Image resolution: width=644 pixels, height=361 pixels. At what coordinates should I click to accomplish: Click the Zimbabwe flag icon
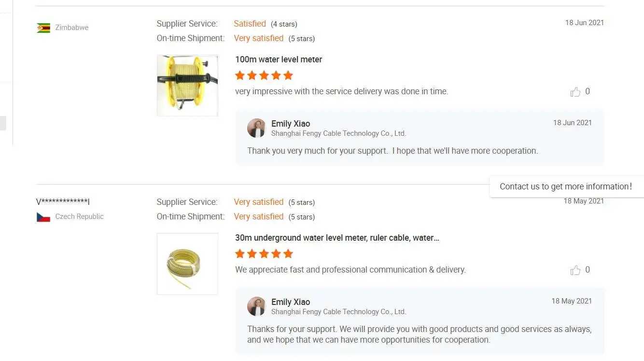click(43, 28)
